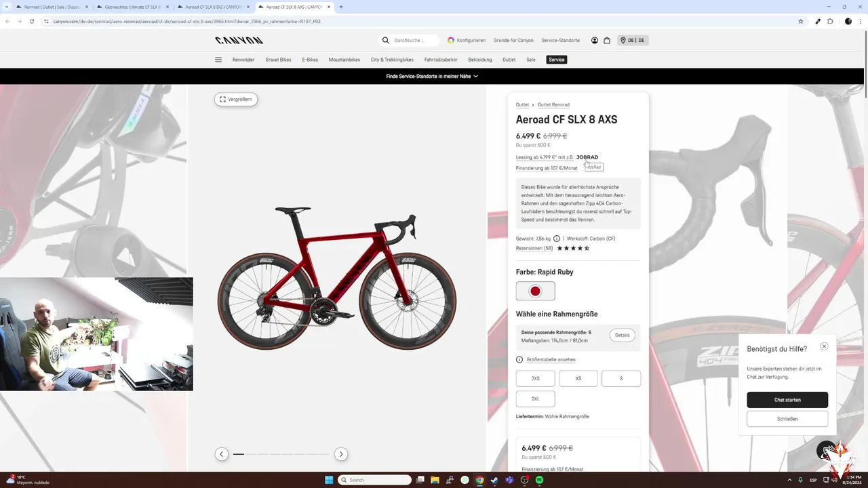Click Leasing ab 4.199 € link
868x488 pixels.
545,157
